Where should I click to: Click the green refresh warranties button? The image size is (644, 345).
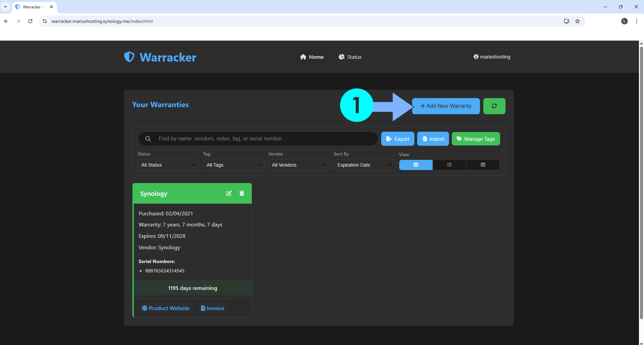pyautogui.click(x=494, y=106)
